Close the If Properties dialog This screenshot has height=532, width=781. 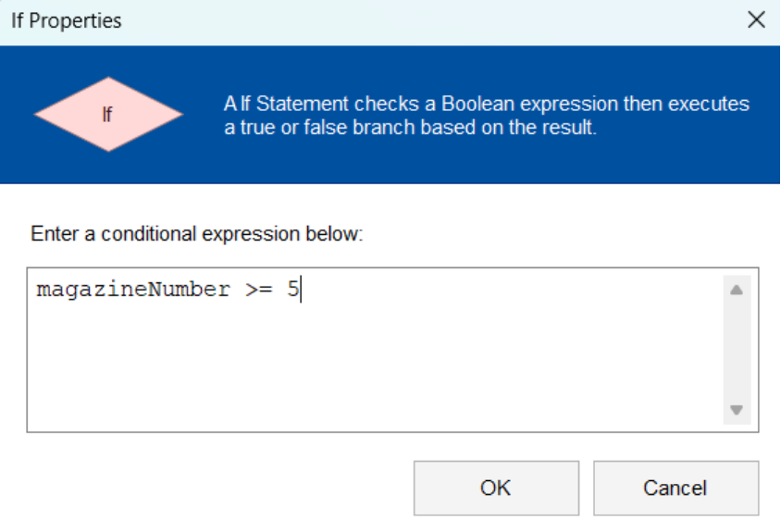pyautogui.click(x=756, y=20)
